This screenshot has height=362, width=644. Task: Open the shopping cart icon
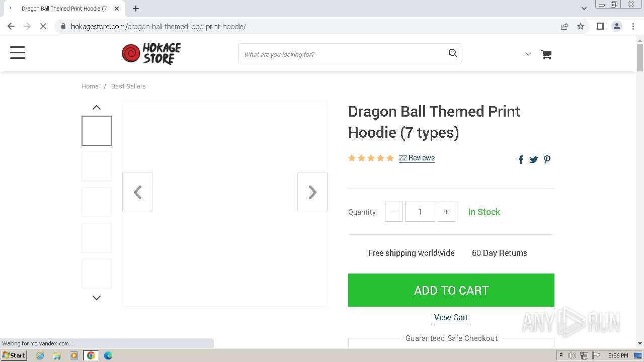tap(546, 54)
